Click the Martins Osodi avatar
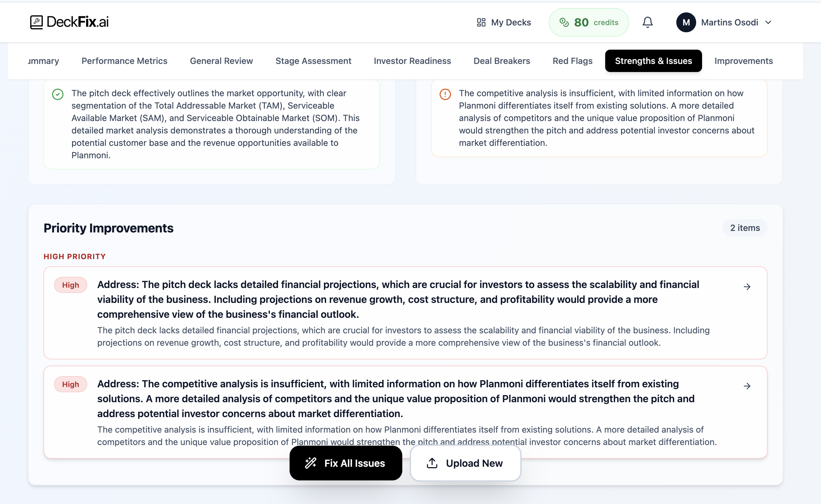 pyautogui.click(x=686, y=22)
